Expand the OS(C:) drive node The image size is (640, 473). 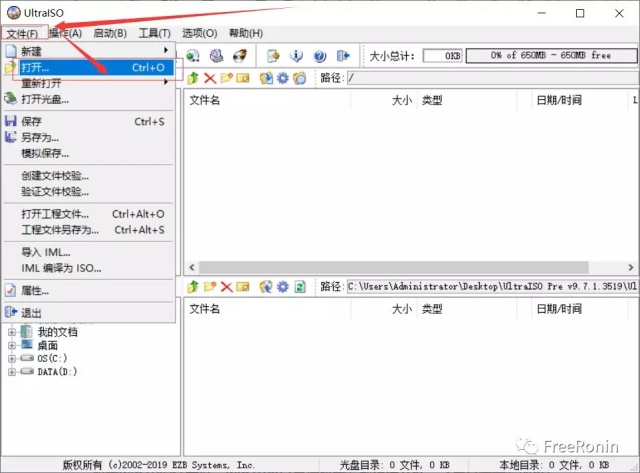[x=12, y=358]
